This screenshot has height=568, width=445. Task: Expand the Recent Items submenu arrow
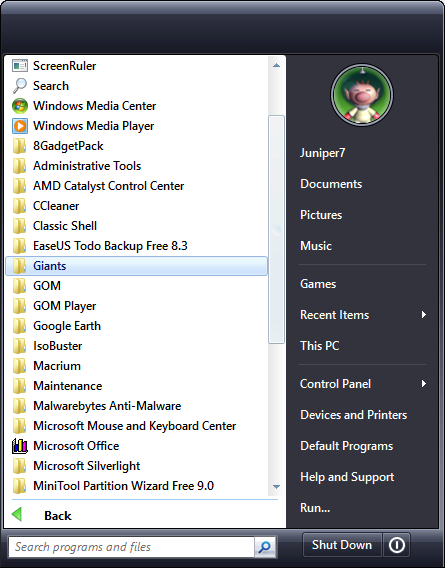click(x=423, y=314)
